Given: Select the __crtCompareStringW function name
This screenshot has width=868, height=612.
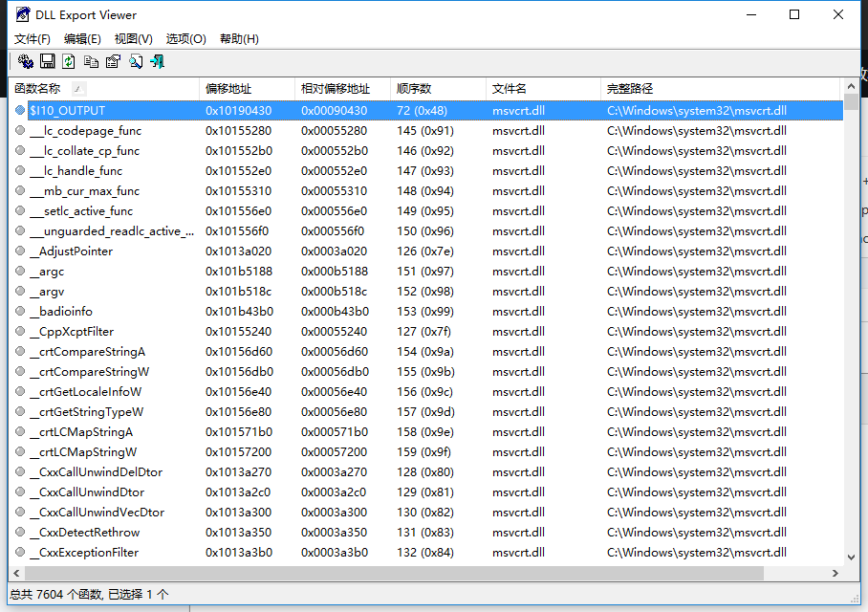Looking at the screenshot, I should click(90, 372).
